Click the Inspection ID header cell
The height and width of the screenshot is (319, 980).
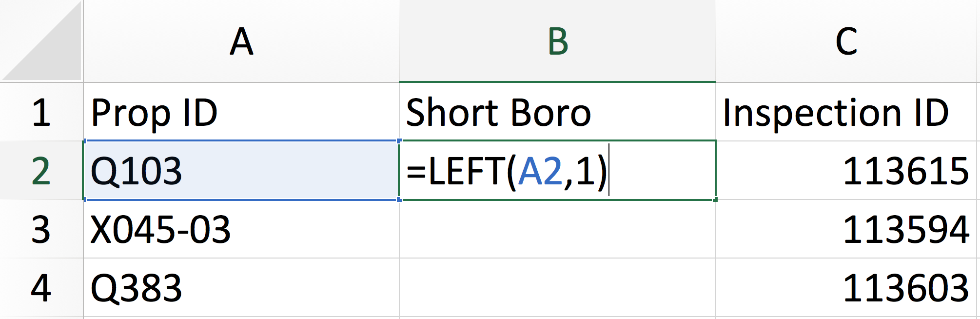847,112
